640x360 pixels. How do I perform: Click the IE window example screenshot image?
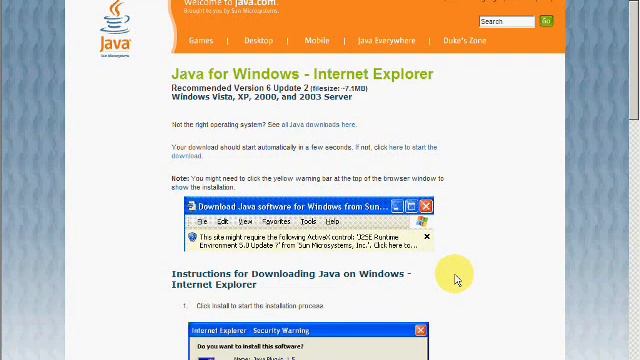tap(309, 224)
